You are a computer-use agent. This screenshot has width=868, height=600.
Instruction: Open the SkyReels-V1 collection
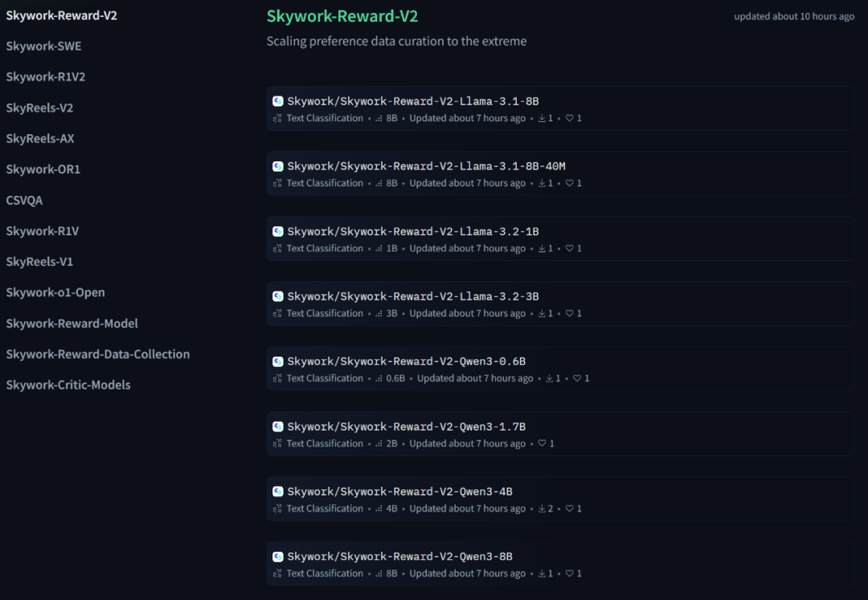coord(39,262)
